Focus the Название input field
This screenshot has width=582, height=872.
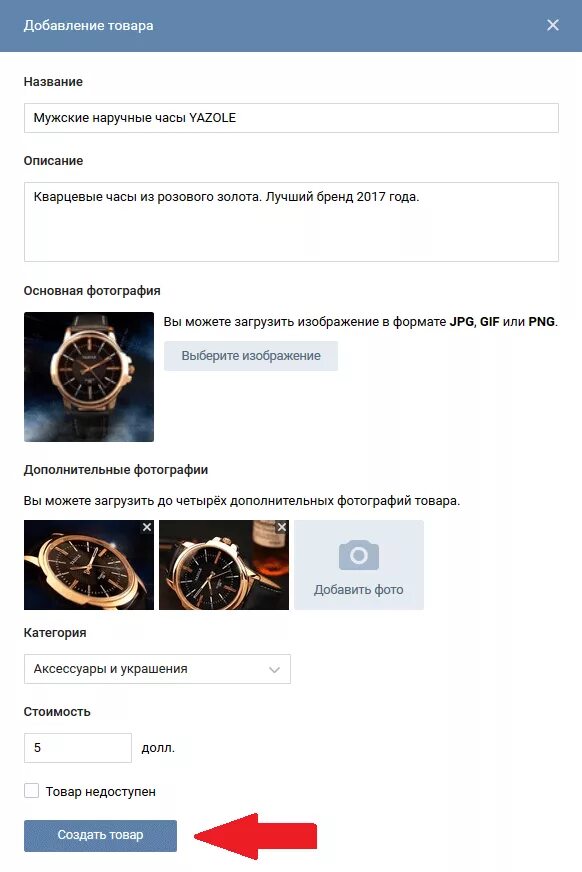pos(291,118)
